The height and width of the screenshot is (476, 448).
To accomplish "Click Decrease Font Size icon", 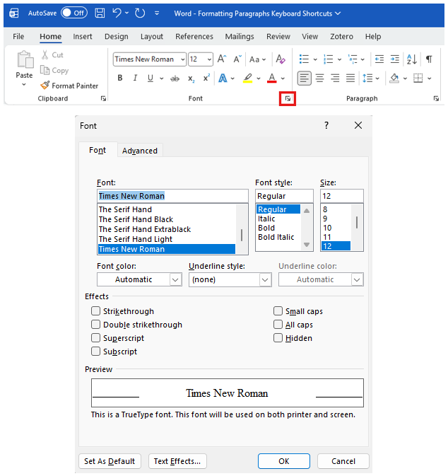I will tap(237, 59).
